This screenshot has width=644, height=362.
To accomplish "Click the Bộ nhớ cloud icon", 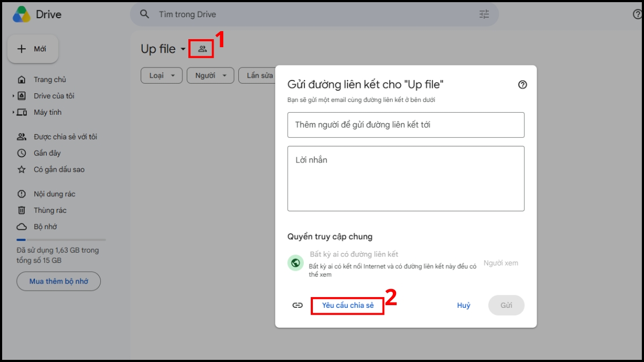I will click(21, 226).
